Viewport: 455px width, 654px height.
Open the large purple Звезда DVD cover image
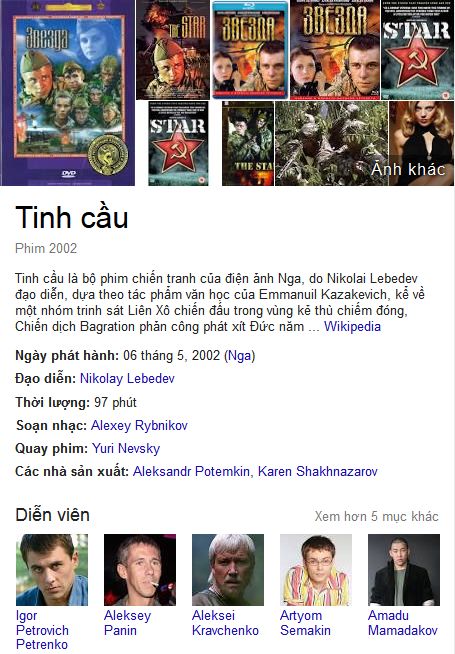(67, 93)
